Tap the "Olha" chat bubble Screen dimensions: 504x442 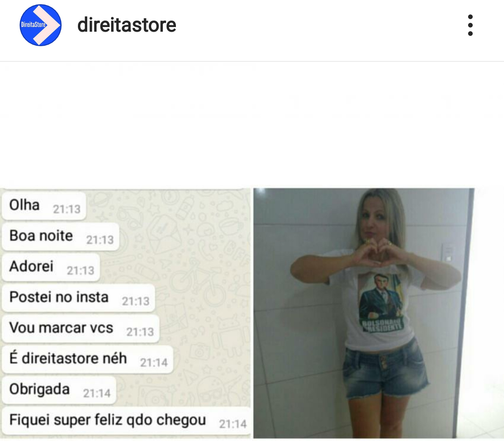click(44, 206)
